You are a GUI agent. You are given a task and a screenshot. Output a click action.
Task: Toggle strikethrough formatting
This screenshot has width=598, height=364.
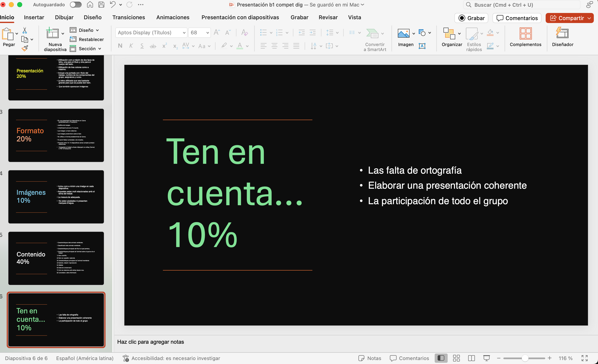(x=153, y=46)
